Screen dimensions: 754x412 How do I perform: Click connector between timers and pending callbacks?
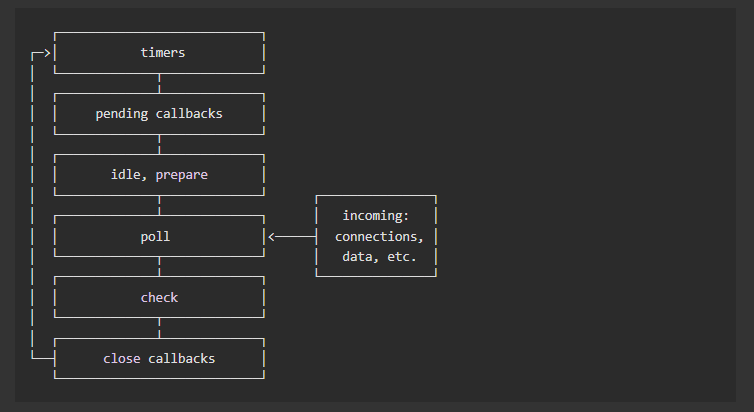pos(159,83)
